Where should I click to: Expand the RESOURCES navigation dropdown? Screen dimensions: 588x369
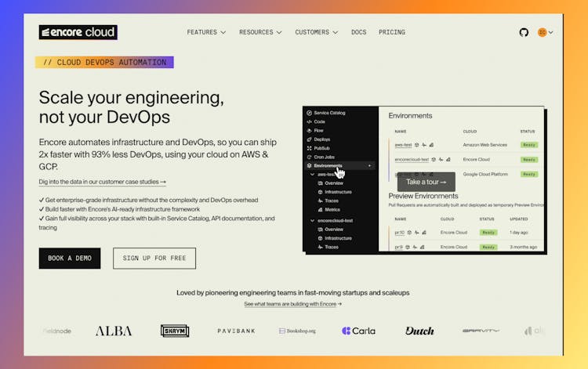(x=260, y=32)
